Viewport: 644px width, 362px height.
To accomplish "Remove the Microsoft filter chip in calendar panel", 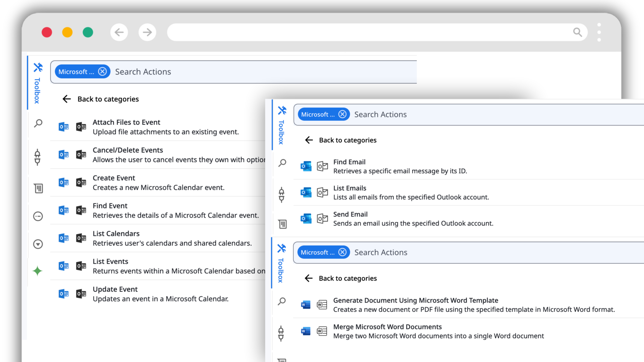I will tap(102, 72).
